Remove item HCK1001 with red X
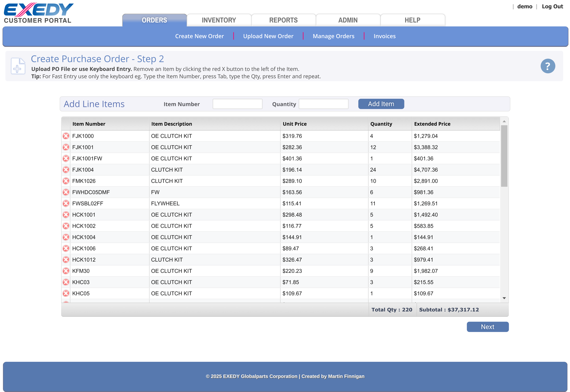Image resolution: width=570 pixels, height=392 pixels. (x=66, y=215)
